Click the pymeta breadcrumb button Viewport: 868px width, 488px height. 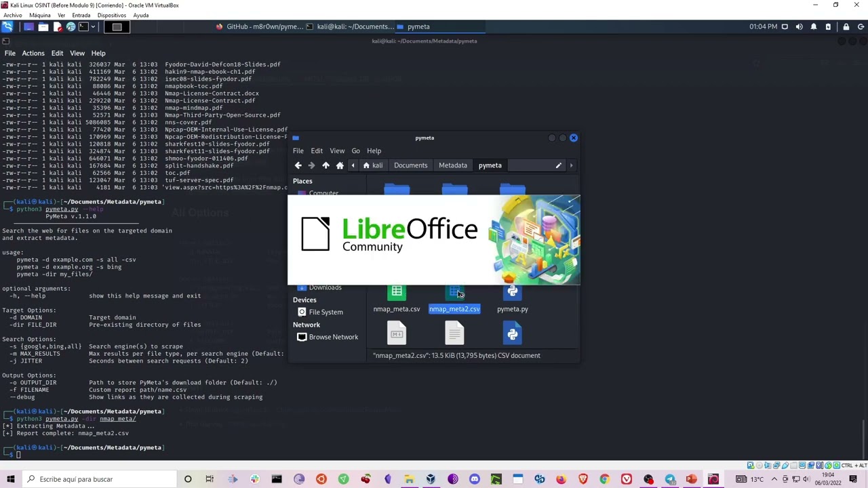point(490,165)
